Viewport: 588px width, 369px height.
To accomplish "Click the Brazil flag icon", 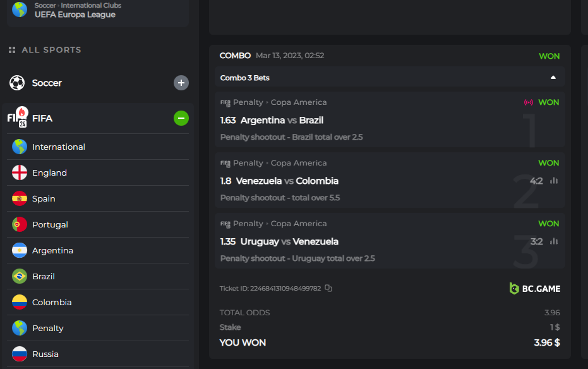I will tap(20, 276).
